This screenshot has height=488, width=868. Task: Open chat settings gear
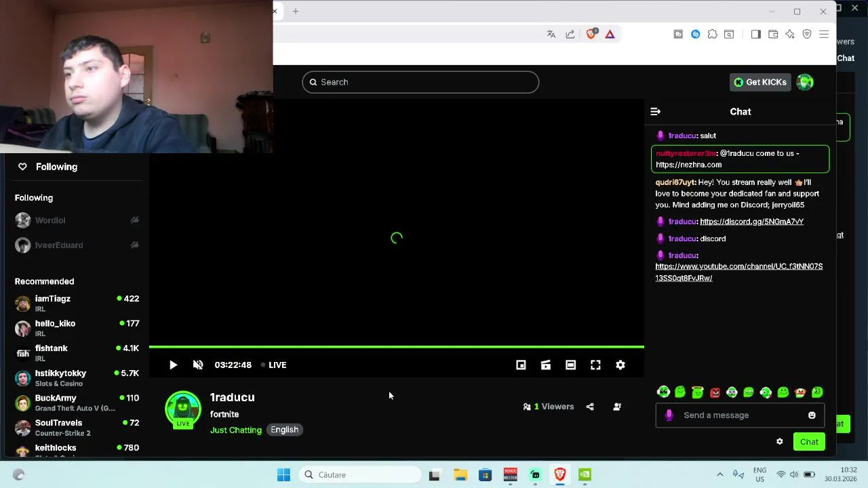pos(780,441)
